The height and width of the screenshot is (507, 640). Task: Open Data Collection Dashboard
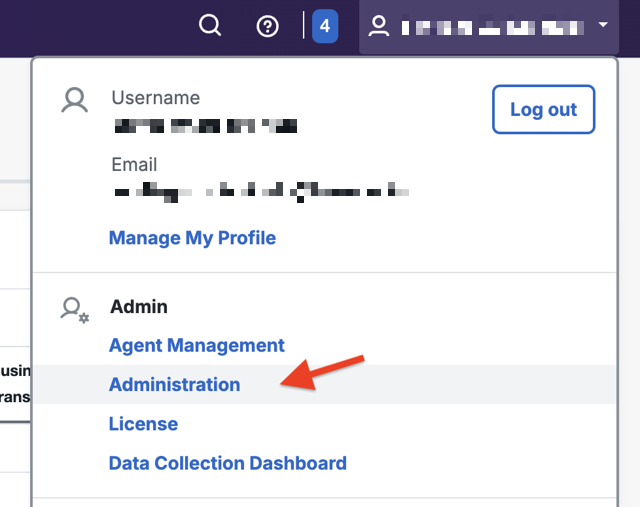pyautogui.click(x=228, y=463)
